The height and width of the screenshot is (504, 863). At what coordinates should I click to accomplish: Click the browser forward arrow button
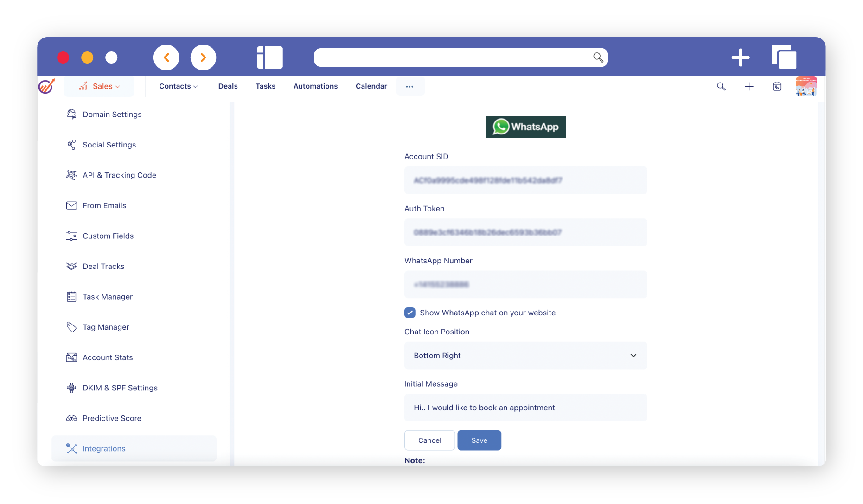pyautogui.click(x=203, y=57)
